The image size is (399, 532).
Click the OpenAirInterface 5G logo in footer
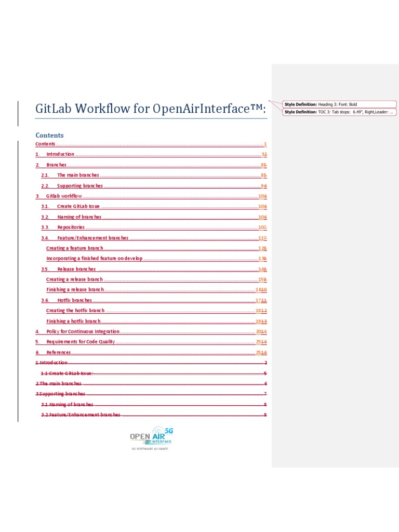tap(151, 438)
